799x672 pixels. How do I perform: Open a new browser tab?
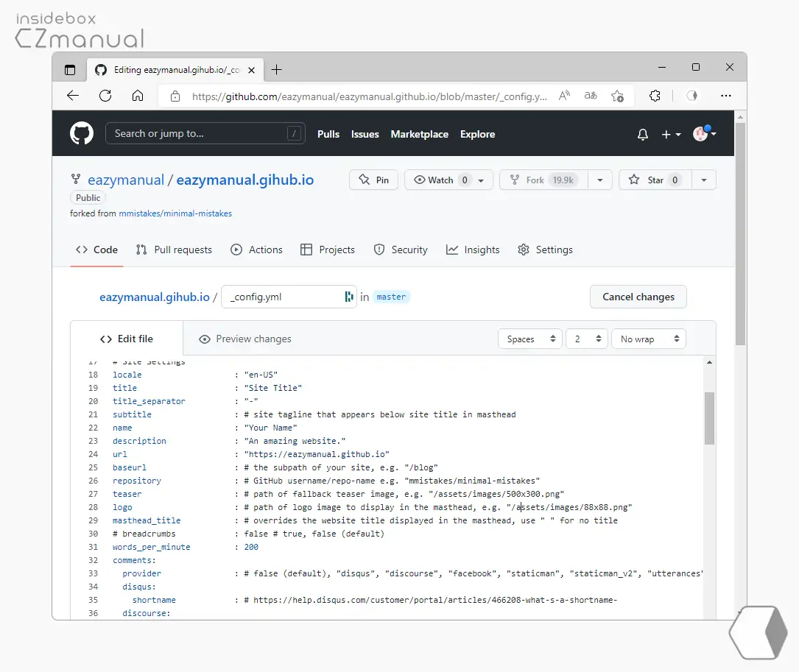click(277, 70)
